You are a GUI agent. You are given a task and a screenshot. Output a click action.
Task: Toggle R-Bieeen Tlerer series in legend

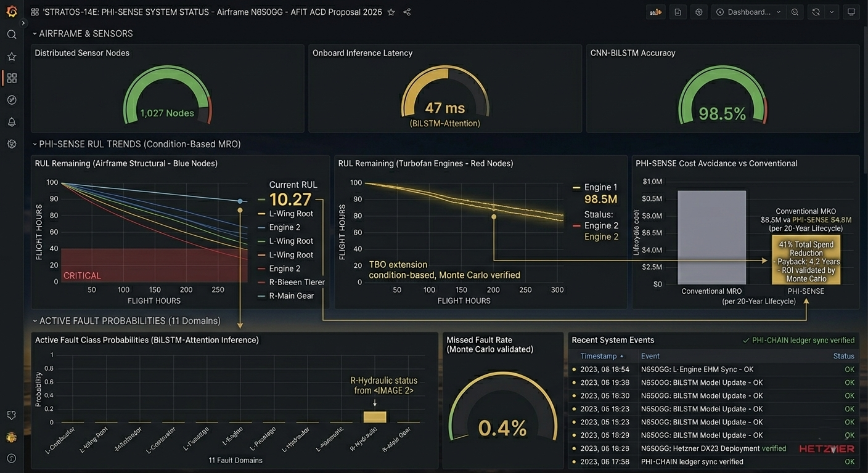[291, 282]
